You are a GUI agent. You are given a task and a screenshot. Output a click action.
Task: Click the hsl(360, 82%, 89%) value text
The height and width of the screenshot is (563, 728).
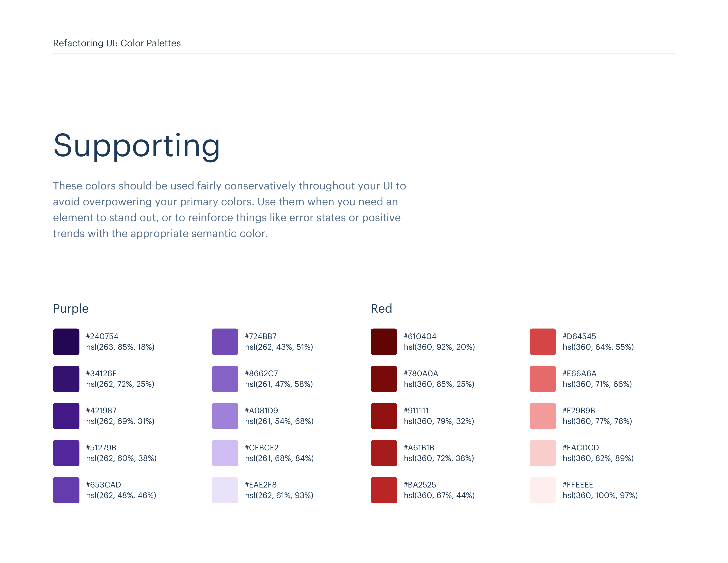point(598,458)
